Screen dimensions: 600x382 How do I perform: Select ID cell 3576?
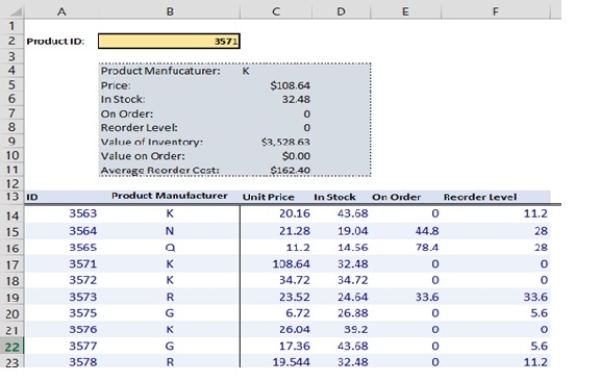[x=83, y=329]
